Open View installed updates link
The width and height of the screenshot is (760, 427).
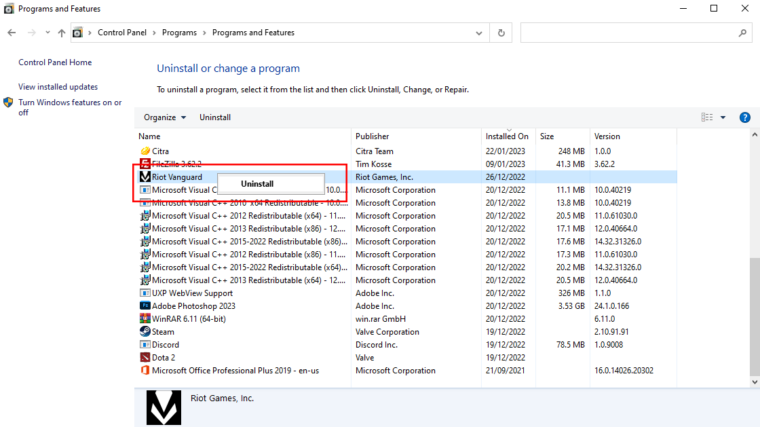[58, 87]
